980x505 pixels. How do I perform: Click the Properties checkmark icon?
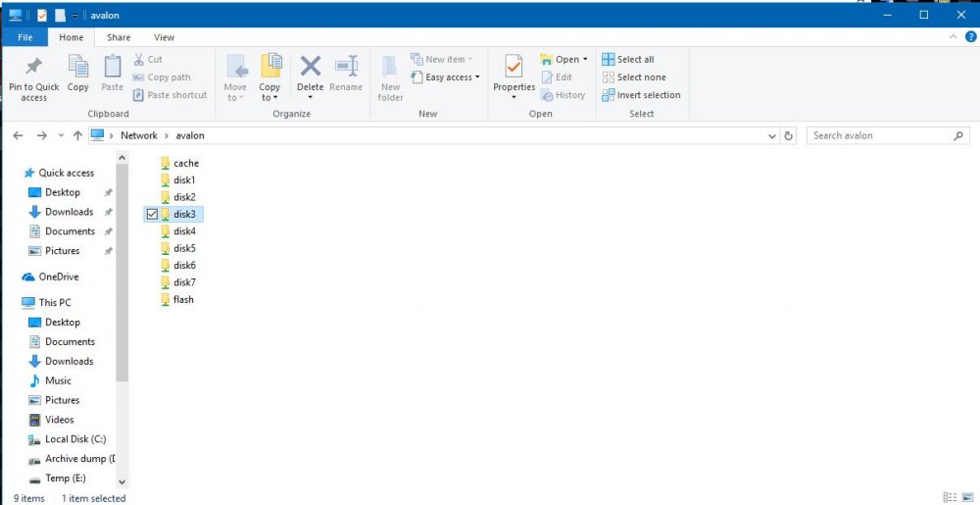coord(514,67)
